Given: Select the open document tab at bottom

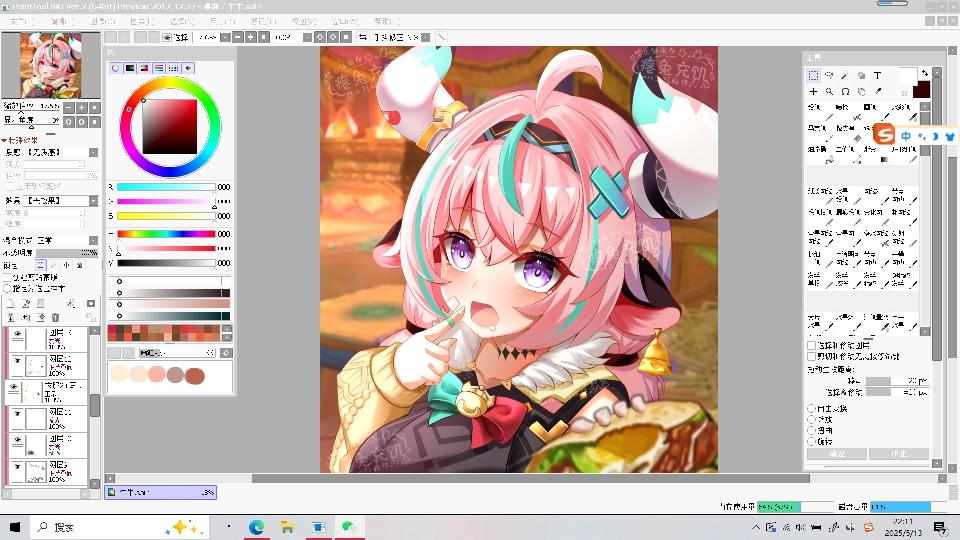Looking at the screenshot, I should (x=160, y=492).
